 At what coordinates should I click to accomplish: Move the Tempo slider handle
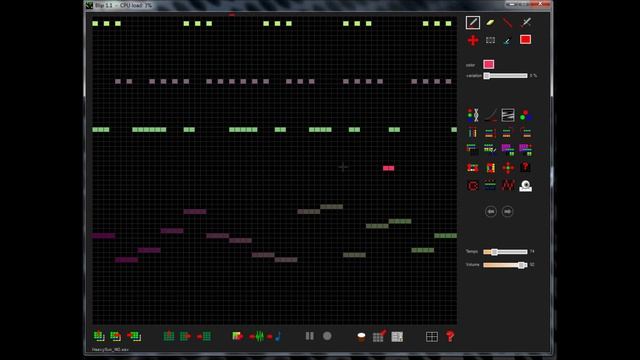494,252
